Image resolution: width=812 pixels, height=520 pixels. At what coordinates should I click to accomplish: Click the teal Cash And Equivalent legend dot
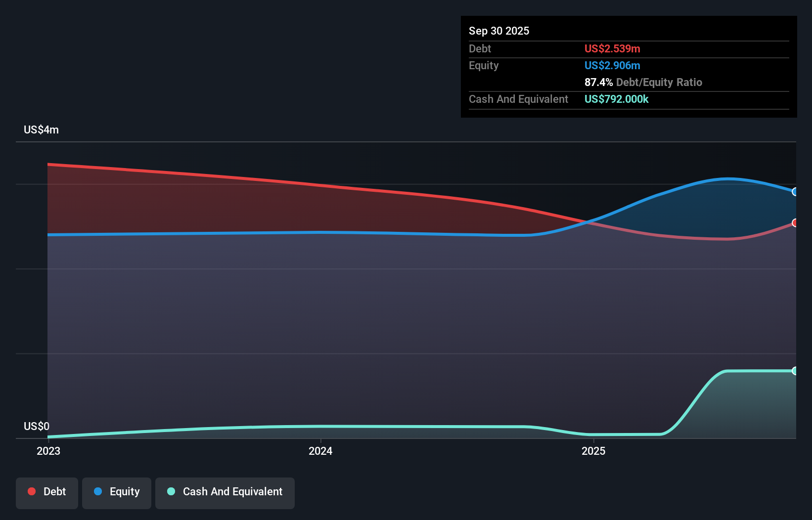point(171,491)
